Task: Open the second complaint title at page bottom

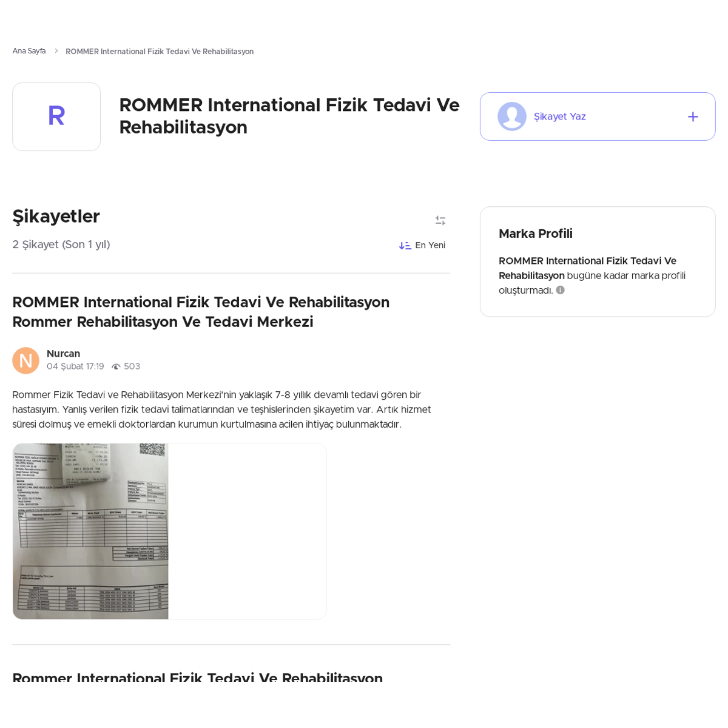Action: (x=197, y=677)
